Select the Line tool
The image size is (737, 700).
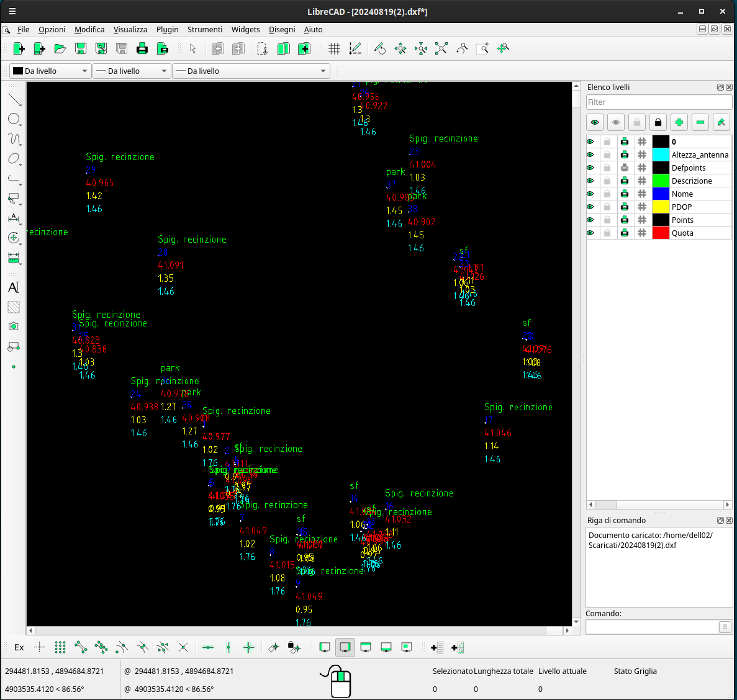coord(14,99)
